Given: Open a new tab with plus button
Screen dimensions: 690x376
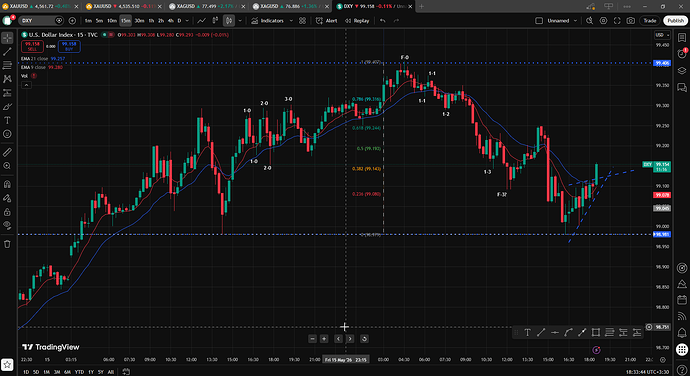Looking at the screenshot, I should 421,6.
